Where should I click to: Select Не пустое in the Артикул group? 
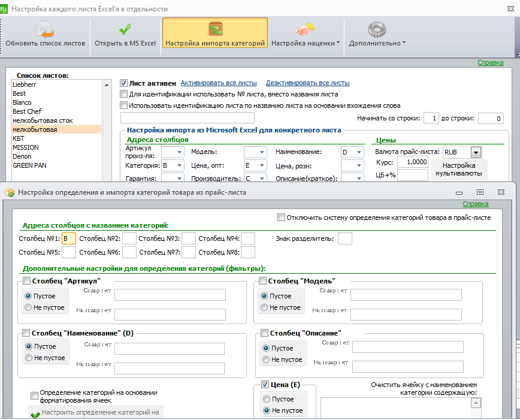[28, 307]
